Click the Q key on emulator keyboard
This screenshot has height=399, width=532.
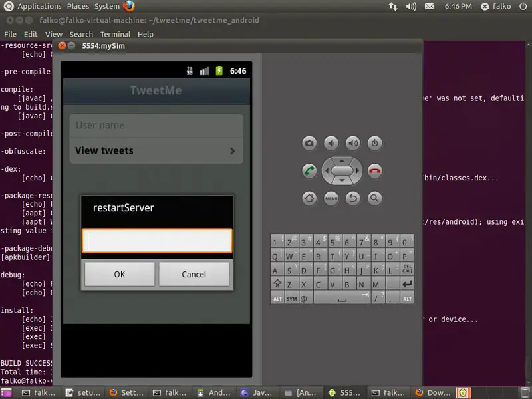pyautogui.click(x=277, y=255)
